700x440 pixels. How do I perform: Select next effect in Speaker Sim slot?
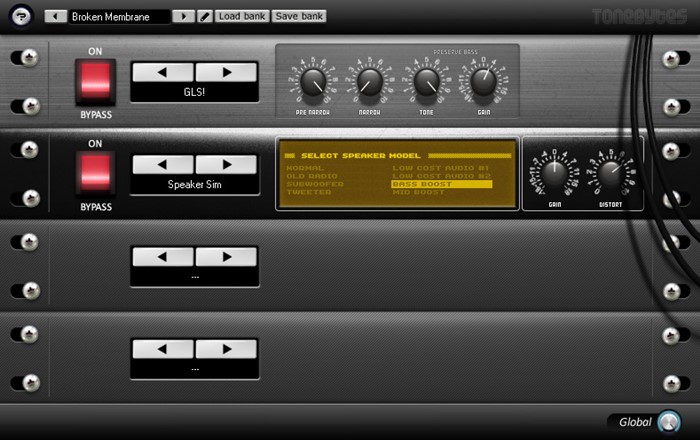226,164
